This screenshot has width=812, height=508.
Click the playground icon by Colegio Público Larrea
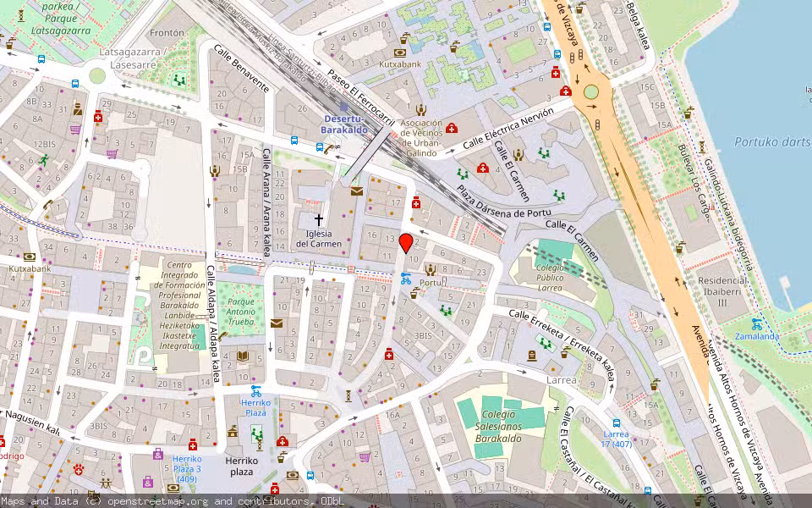[x=546, y=343]
